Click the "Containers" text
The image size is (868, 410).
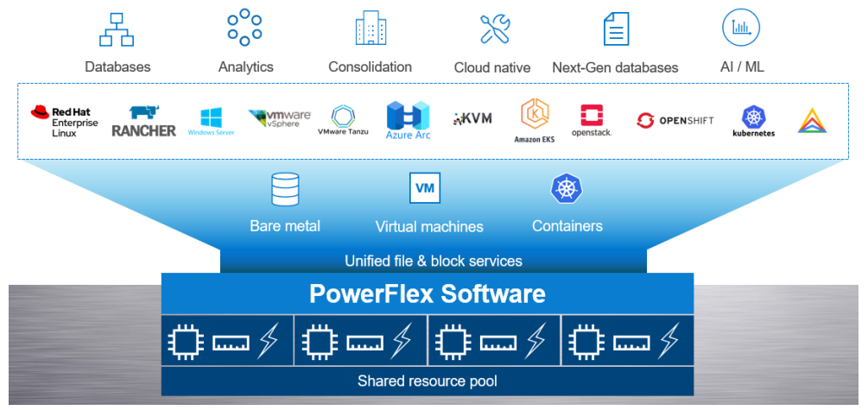[x=567, y=226]
